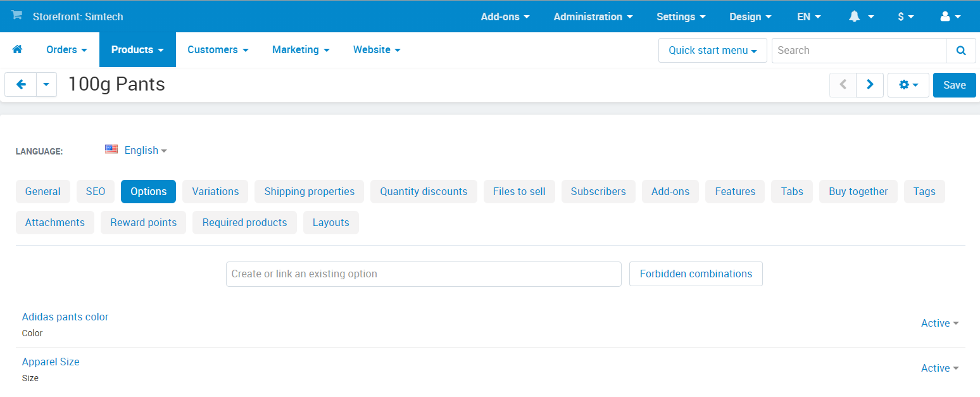Focus the top Search field
This screenshot has width=980, height=397.
[859, 51]
